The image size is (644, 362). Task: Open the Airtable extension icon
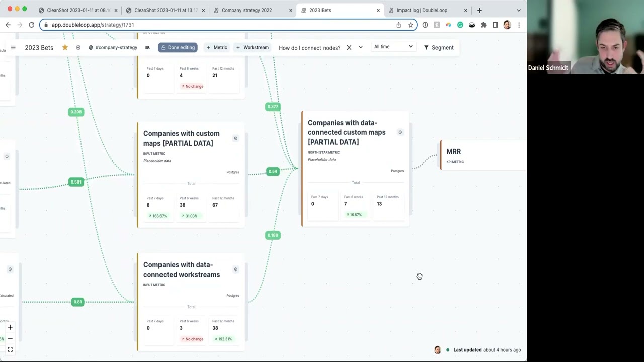(x=448, y=25)
